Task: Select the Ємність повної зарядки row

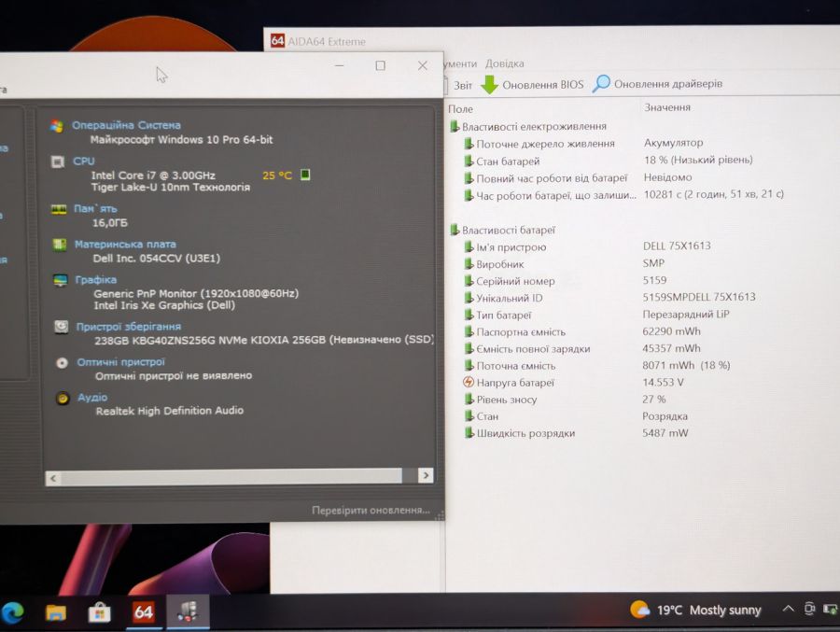Action: (643, 348)
